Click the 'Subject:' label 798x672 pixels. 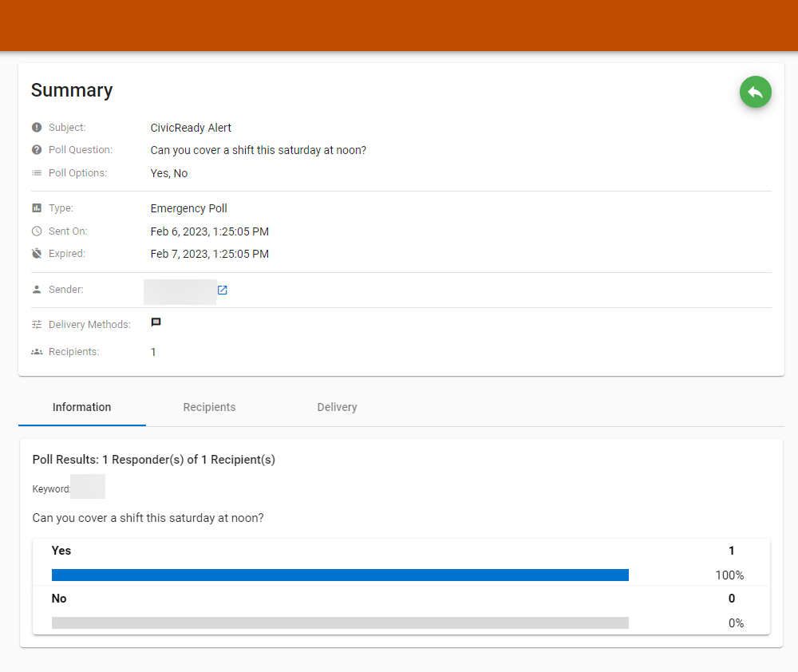point(67,127)
